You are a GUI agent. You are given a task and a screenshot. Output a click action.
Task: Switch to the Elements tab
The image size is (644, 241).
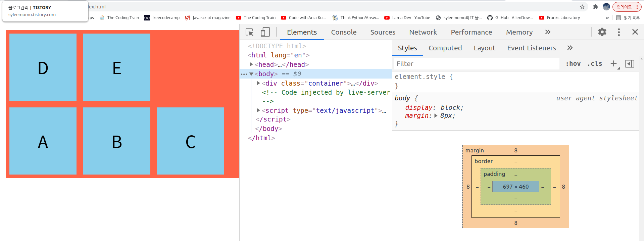tap(302, 32)
